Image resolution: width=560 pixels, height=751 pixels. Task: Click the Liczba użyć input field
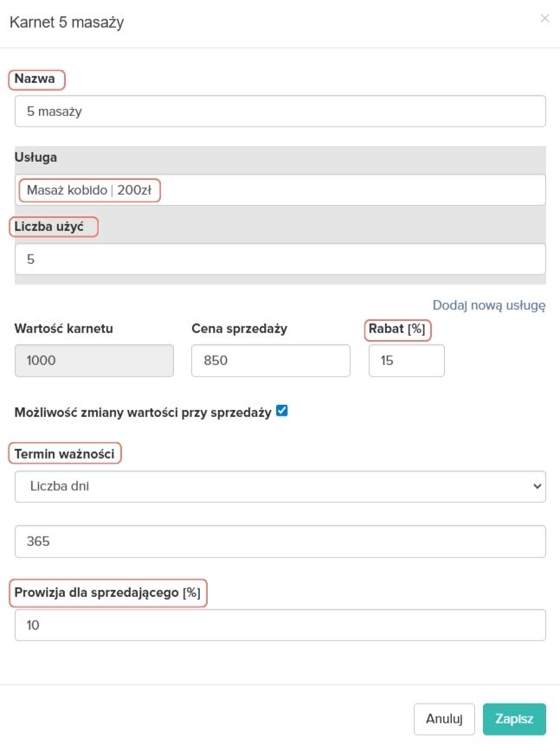tap(280, 259)
